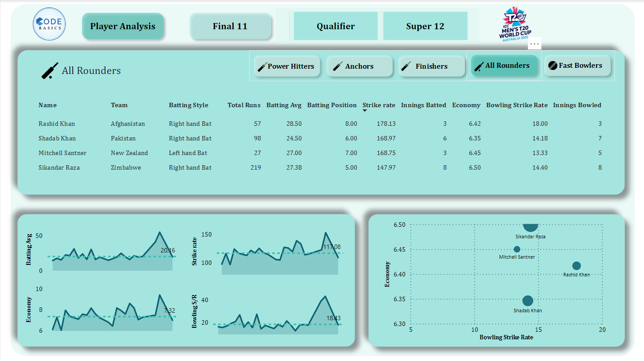Enable the Fast Bowlers filter
This screenshot has height=361, width=644.
(x=578, y=65)
